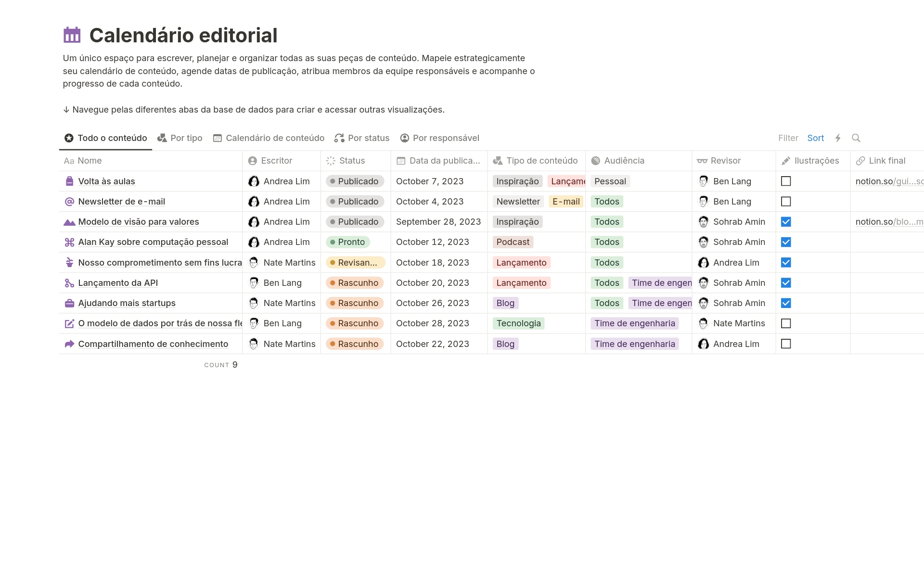Click Andrea Lim's avatar in the Escritor column
The height and width of the screenshot is (577, 924).
coord(254,181)
